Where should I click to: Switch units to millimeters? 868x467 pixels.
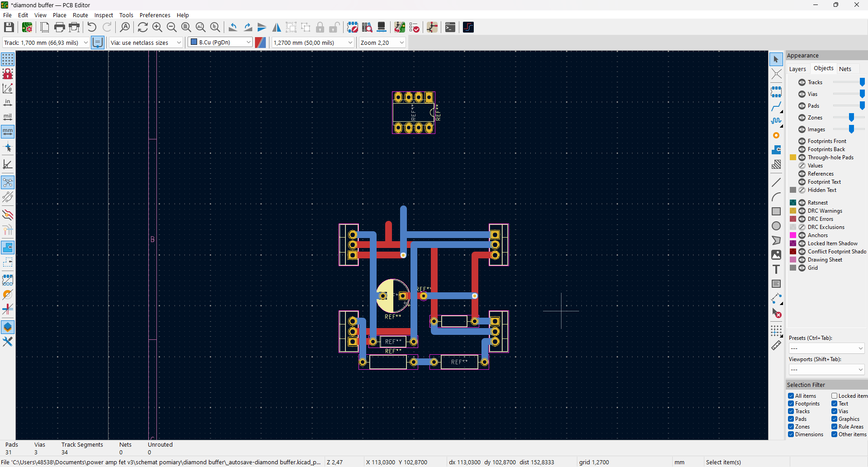click(8, 132)
